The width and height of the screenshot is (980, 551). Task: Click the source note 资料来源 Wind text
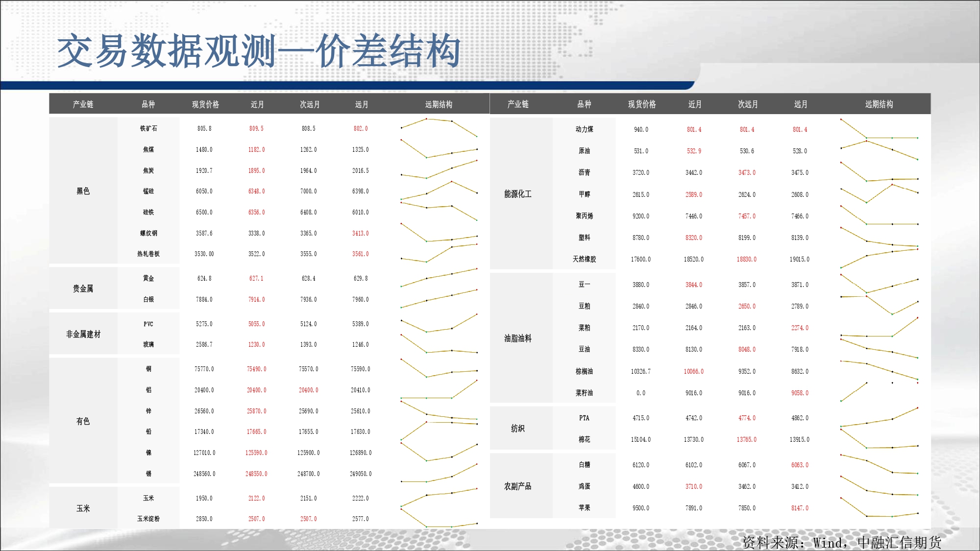[x=841, y=542]
